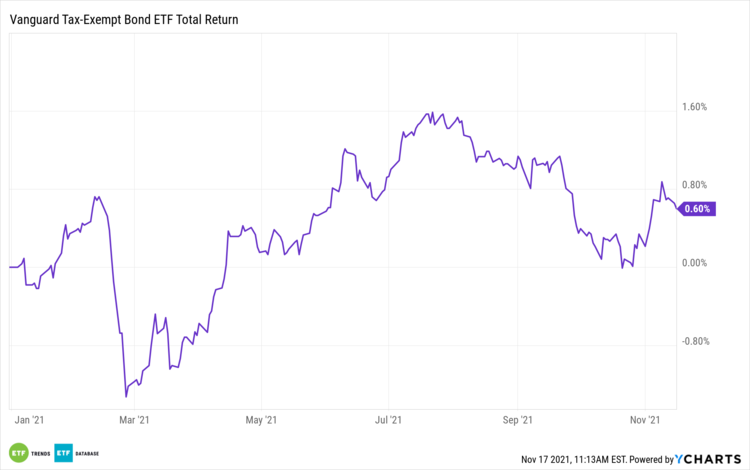
Task: Select the Mar '21 axis label
Action: pyautogui.click(x=135, y=422)
